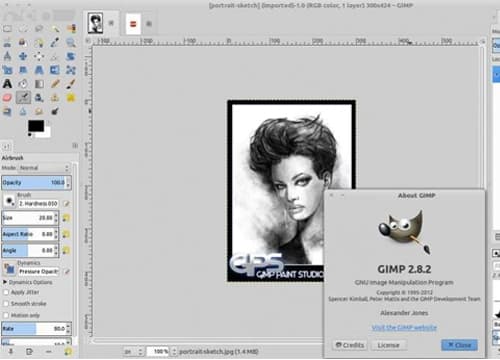Click the Tool Options tab
This screenshot has width=500, height=360.
(7, 146)
